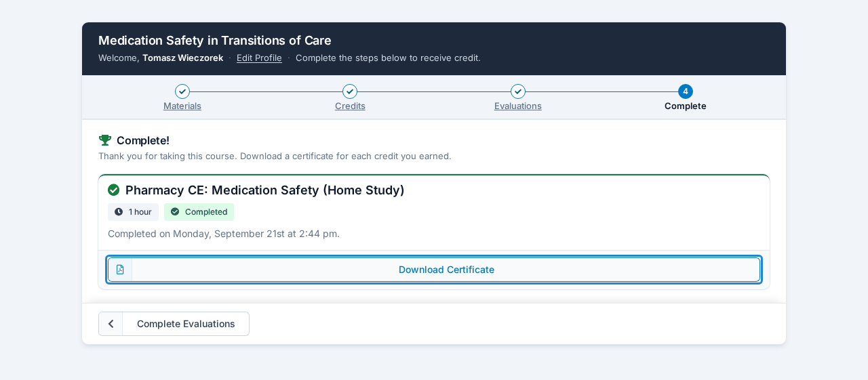Select the Complete step label

tap(686, 106)
